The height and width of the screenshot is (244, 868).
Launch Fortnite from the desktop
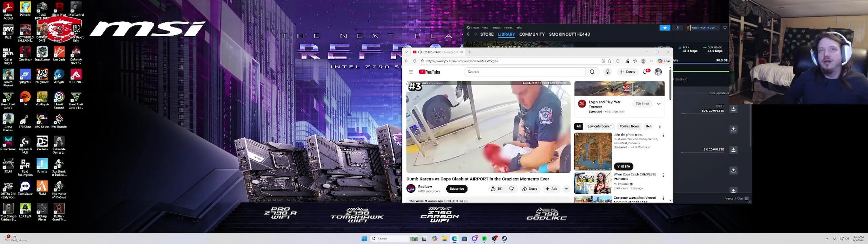pyautogui.click(x=42, y=166)
